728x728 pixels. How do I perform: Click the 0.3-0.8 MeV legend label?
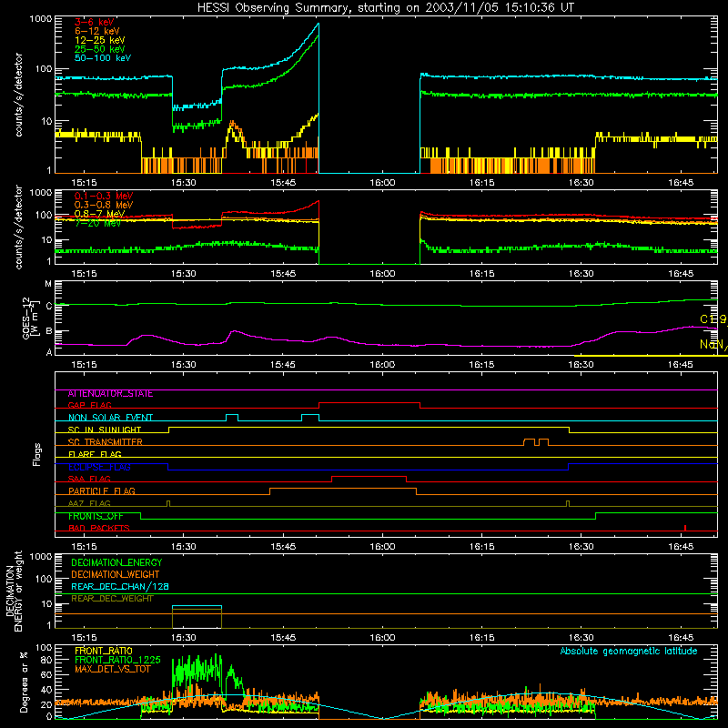coord(104,205)
